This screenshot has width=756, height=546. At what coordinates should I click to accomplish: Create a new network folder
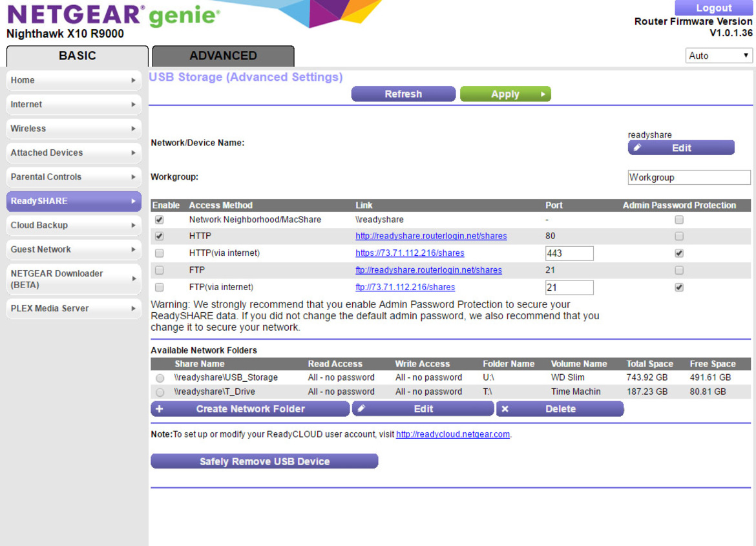250,409
